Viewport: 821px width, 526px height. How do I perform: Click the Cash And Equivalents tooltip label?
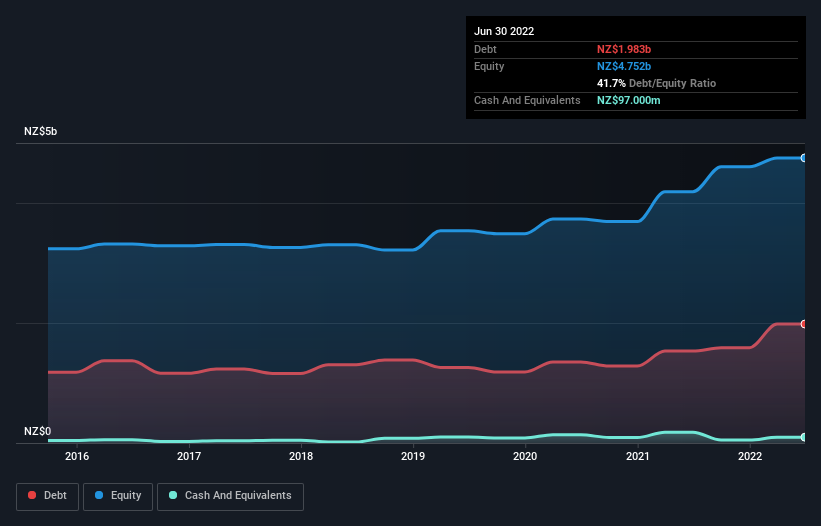pos(527,100)
